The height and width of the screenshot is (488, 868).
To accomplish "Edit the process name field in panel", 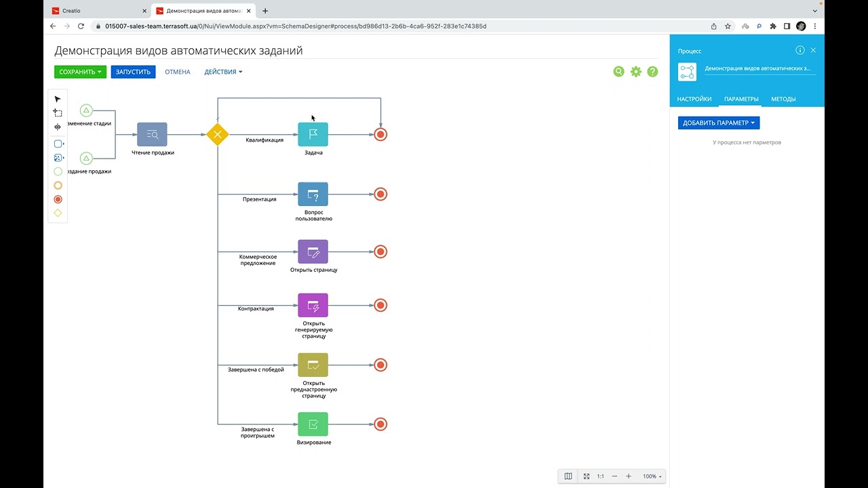I will pyautogui.click(x=760, y=68).
